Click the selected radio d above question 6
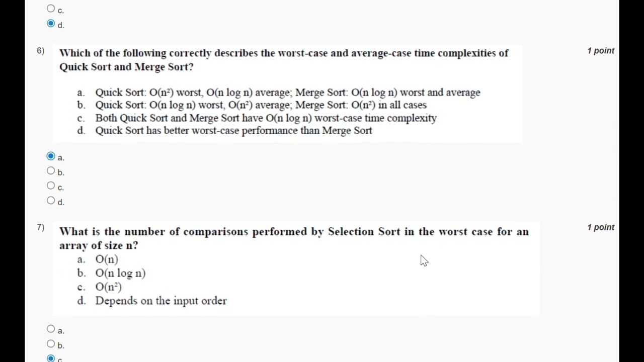Viewport: 644px width, 362px height. coord(51,24)
